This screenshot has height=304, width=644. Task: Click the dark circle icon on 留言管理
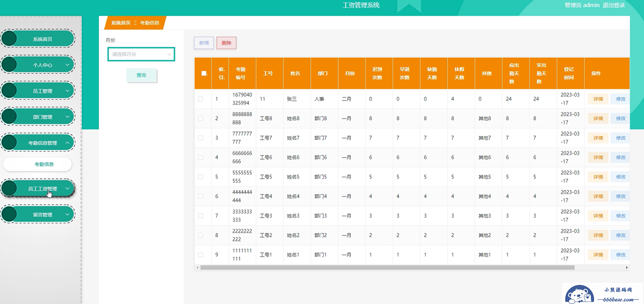click(x=9, y=214)
